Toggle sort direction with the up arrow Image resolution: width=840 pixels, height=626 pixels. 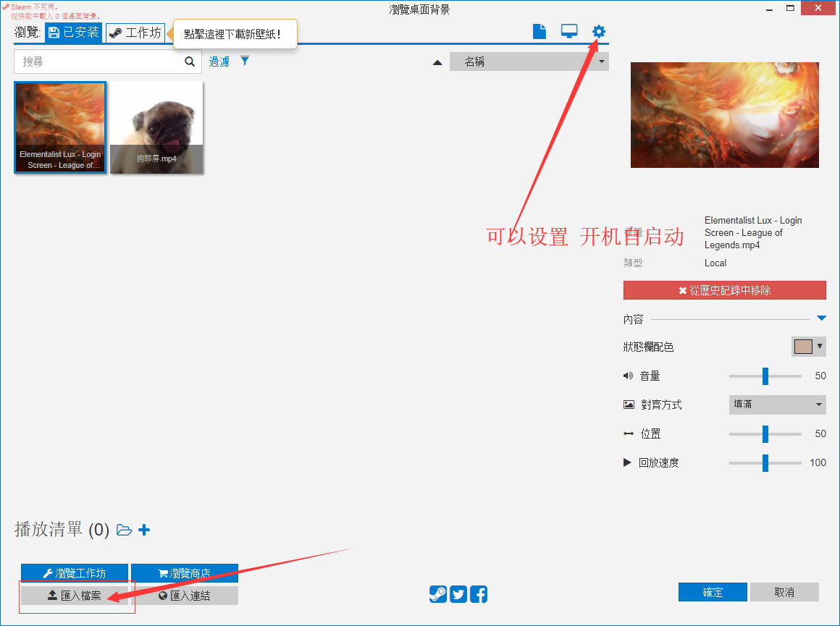[437, 63]
